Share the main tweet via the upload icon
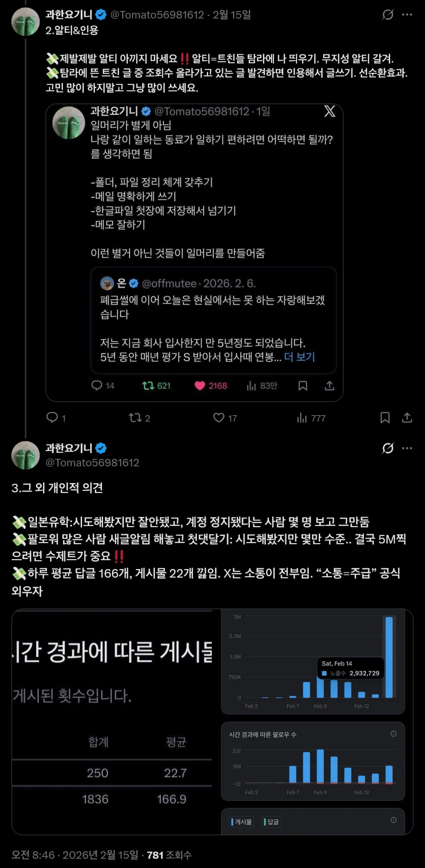This screenshot has width=425, height=868. click(x=406, y=417)
